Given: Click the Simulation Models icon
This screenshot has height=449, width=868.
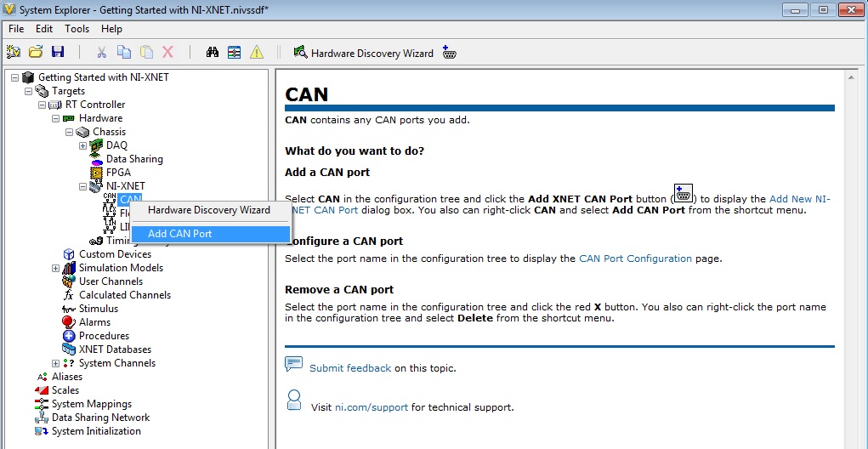Looking at the screenshot, I should pos(69,268).
